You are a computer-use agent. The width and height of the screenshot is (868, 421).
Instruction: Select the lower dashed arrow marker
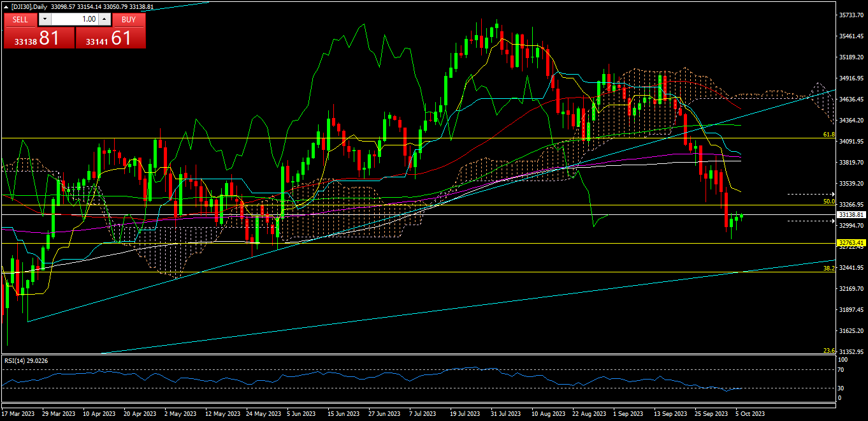pos(811,221)
